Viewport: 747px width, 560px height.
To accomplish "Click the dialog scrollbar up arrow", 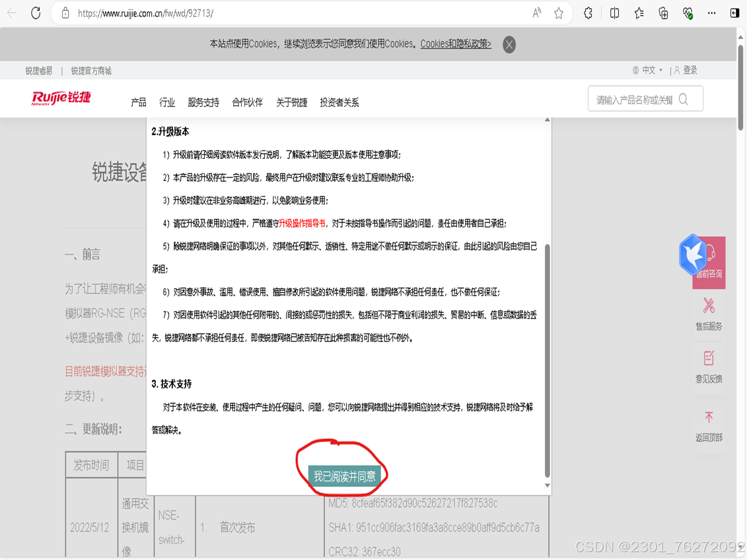I will (x=547, y=120).
